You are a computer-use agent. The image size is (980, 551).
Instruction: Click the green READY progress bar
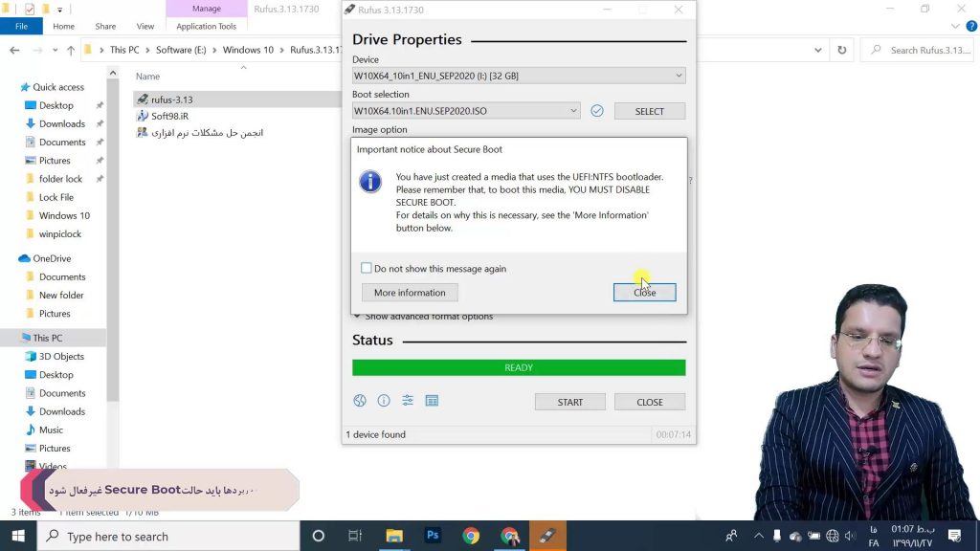coord(519,367)
